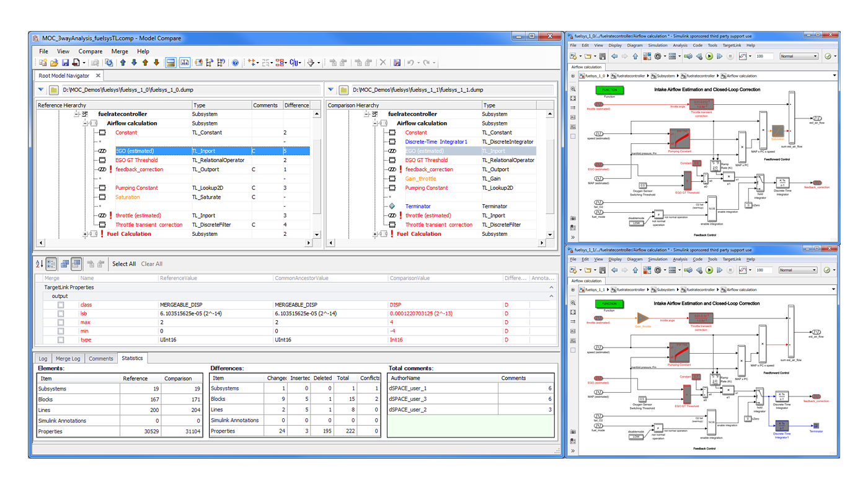
Task: Select Discrete-Time Integrator1 in Comparison Hierarchy
Action: 436,141
